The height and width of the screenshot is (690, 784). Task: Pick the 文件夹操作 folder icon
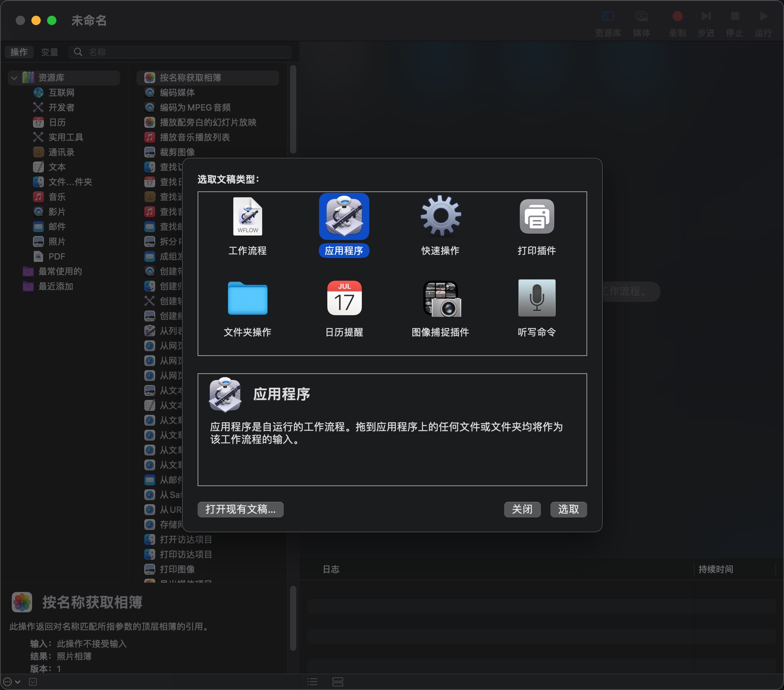247,298
